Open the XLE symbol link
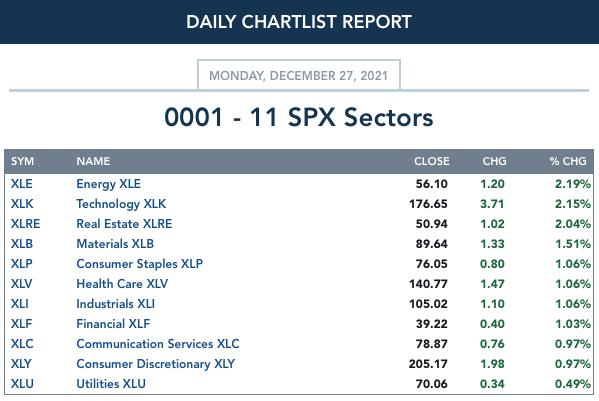599x401 pixels. (x=21, y=184)
